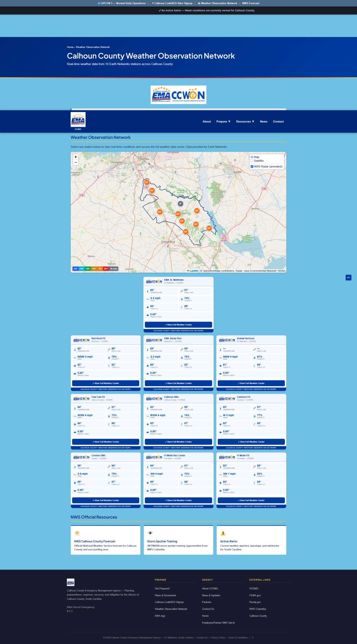Click Privacy Policy in footer bottom line

coord(218,638)
